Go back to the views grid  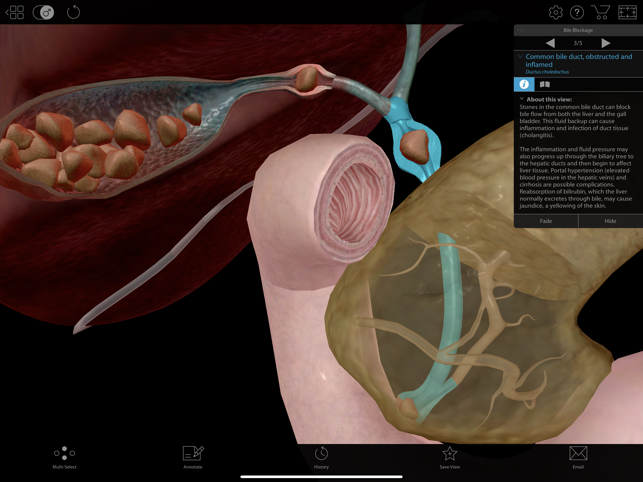(15, 12)
